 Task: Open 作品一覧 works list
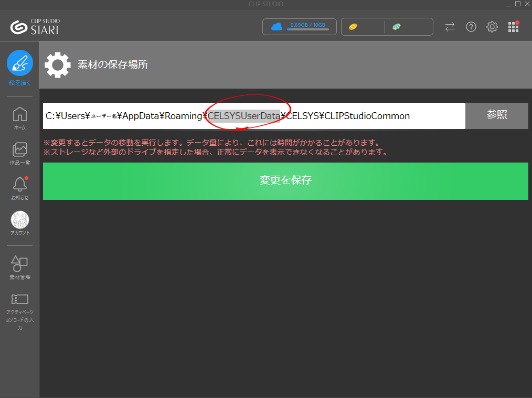(20, 154)
